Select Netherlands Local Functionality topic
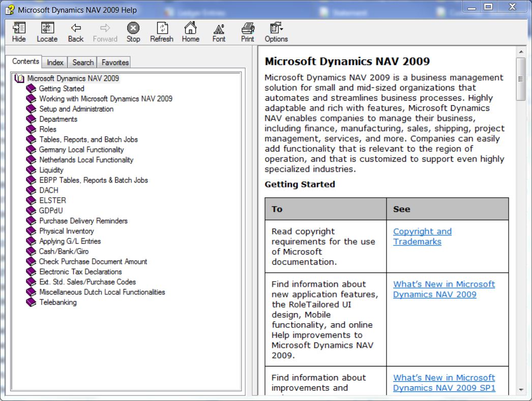Screen dimensions: 532x401 tap(86, 160)
